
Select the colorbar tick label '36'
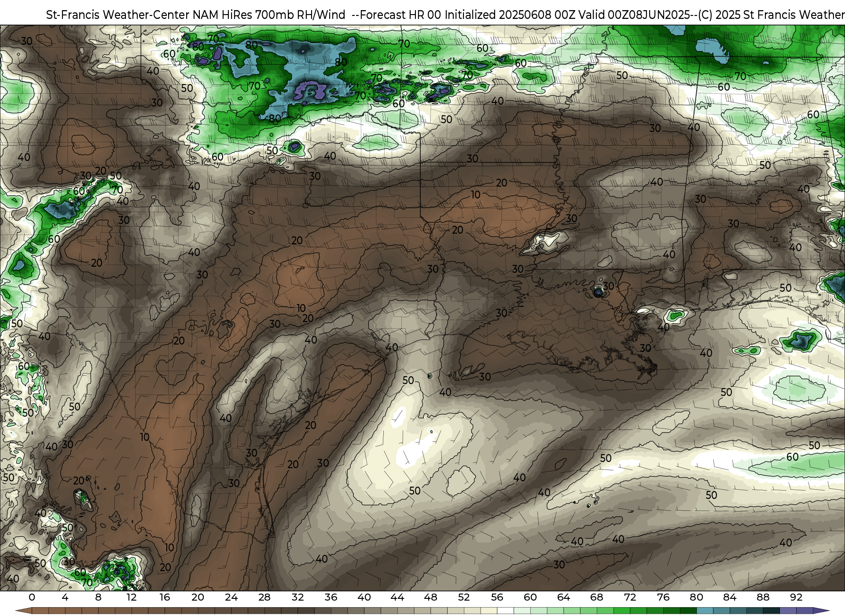(x=331, y=597)
